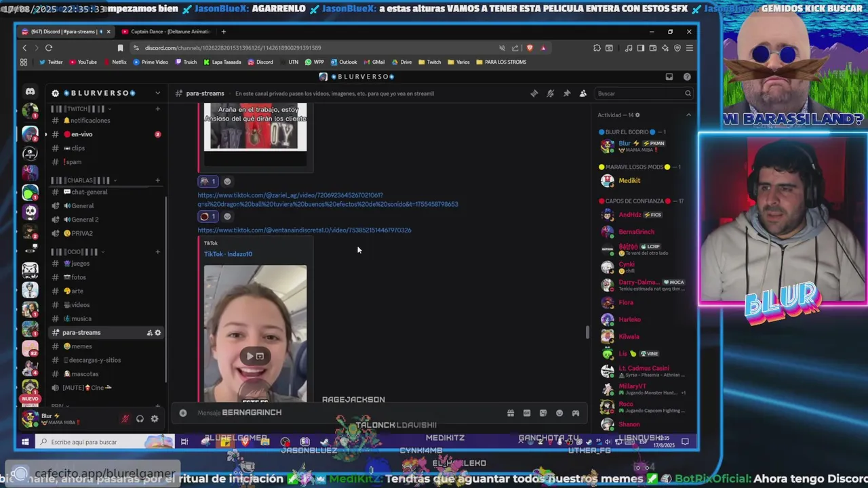Screen dimensions: 868x488
Task: Open the emoji picker
Action: point(559,413)
